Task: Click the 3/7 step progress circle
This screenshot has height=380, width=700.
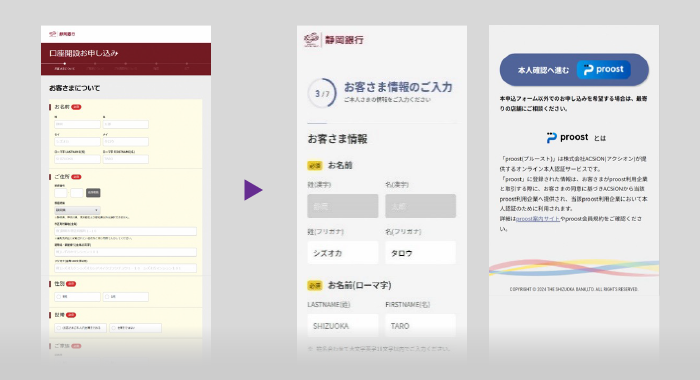Action: coord(322,93)
